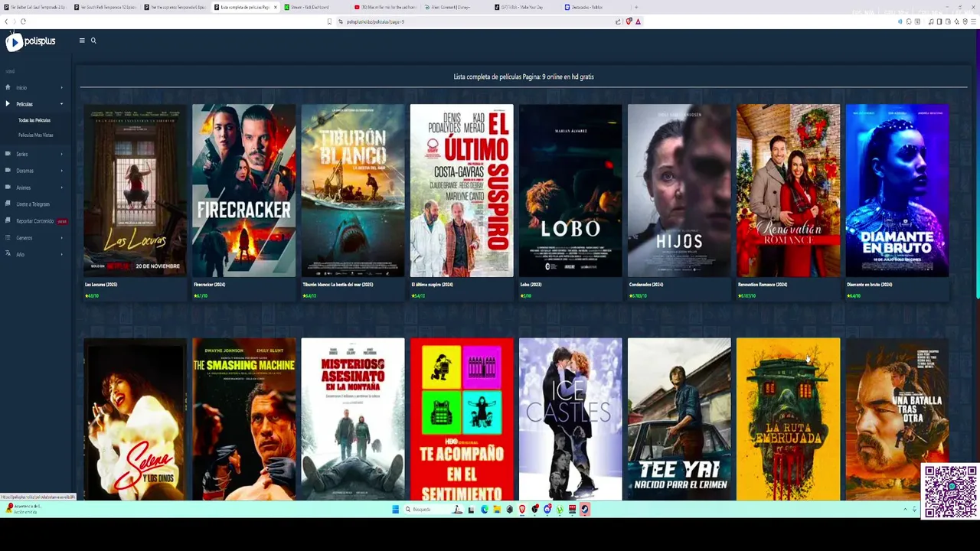Expand the Año submenu arrow
Image resolution: width=980 pixels, height=551 pixels.
click(61, 254)
